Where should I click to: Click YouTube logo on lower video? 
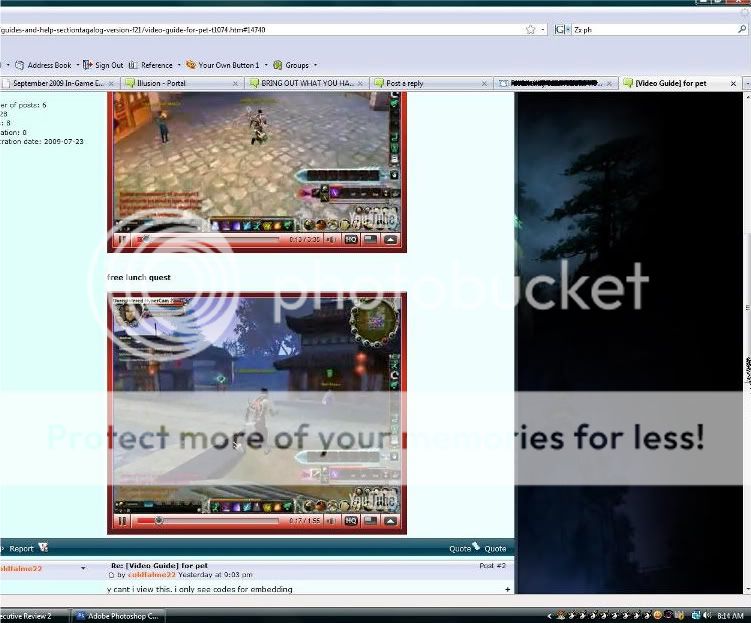coord(374,499)
